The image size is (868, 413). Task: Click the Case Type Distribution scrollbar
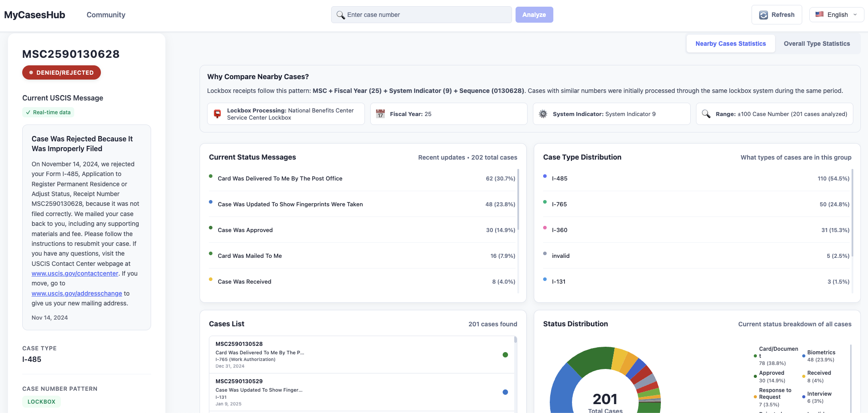click(x=852, y=213)
